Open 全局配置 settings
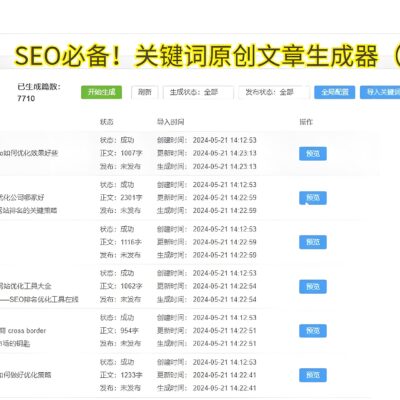This screenshot has height=400, width=400. point(335,92)
